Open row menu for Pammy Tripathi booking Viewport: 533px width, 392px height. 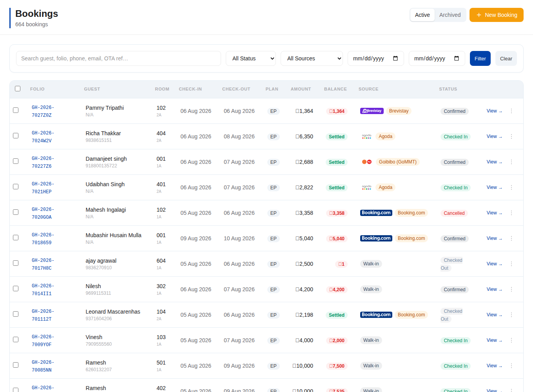(x=511, y=111)
